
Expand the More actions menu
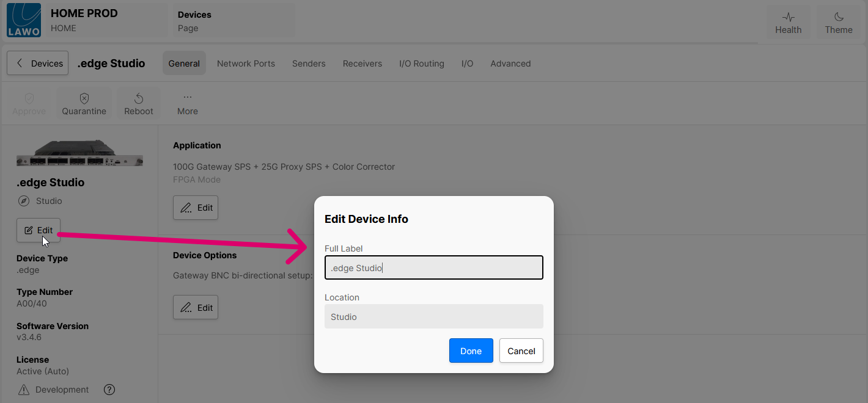point(188,104)
